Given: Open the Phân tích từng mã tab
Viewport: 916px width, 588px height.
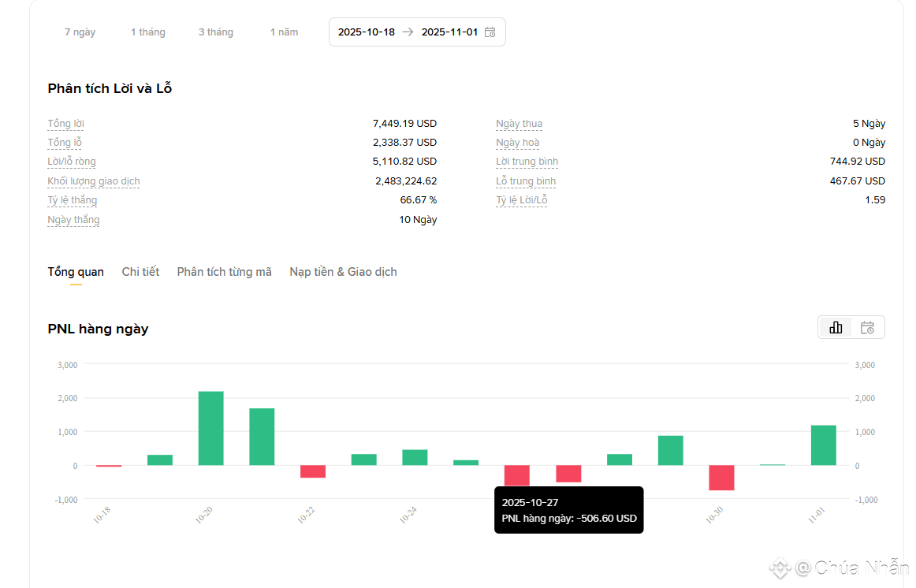Looking at the screenshot, I should click(225, 272).
